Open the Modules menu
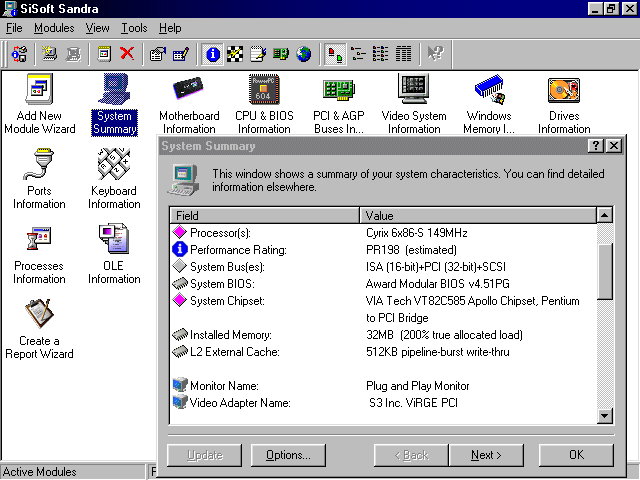 coord(54,28)
